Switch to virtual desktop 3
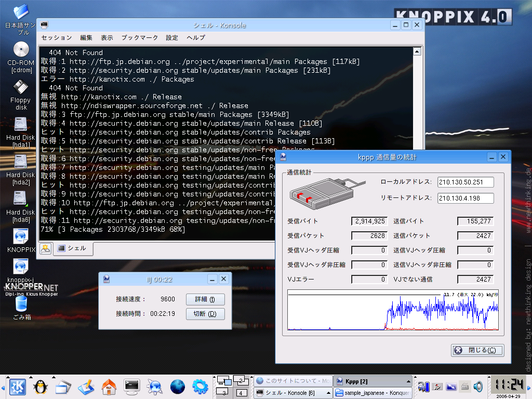Viewport: 532px width, 399px height. (224, 393)
